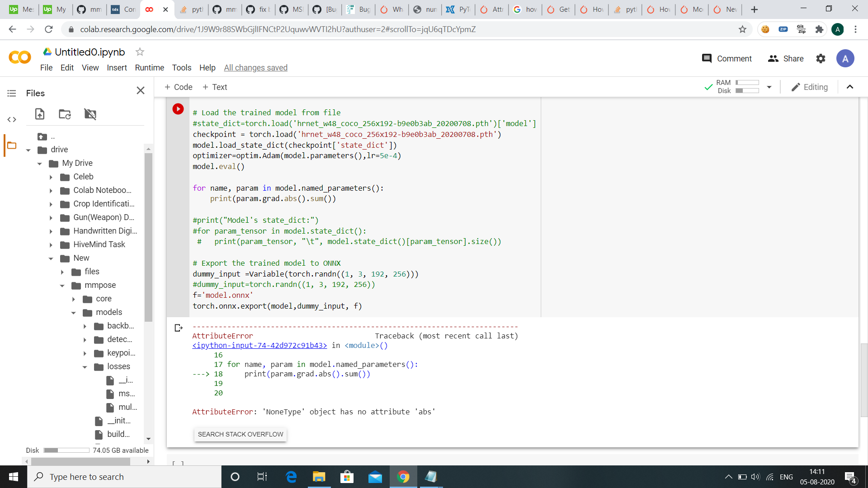Bookmark this page star in address bar
This screenshot has width=868, height=488.
[742, 29]
